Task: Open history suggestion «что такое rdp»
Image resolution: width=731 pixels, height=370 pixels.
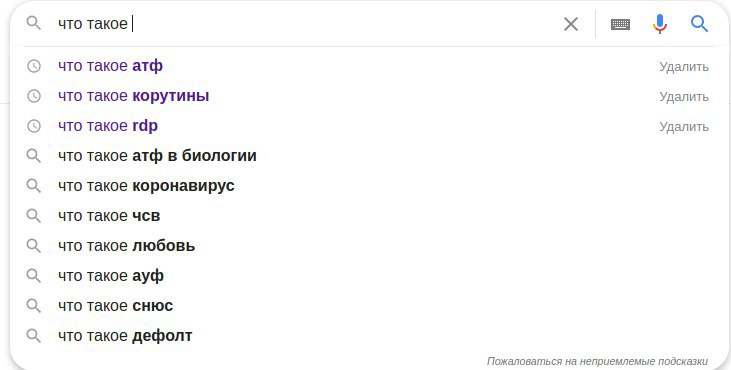Action: [108, 126]
